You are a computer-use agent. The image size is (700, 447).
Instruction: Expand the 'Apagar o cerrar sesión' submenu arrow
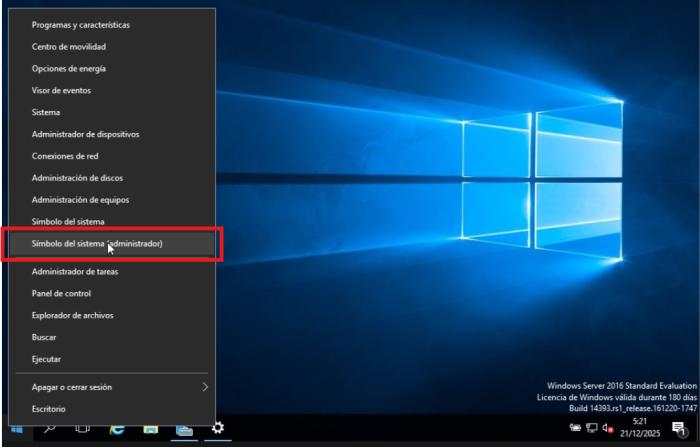coord(205,387)
